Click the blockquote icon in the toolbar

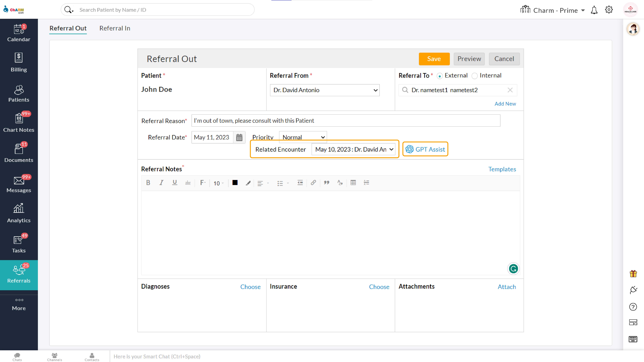tap(327, 183)
